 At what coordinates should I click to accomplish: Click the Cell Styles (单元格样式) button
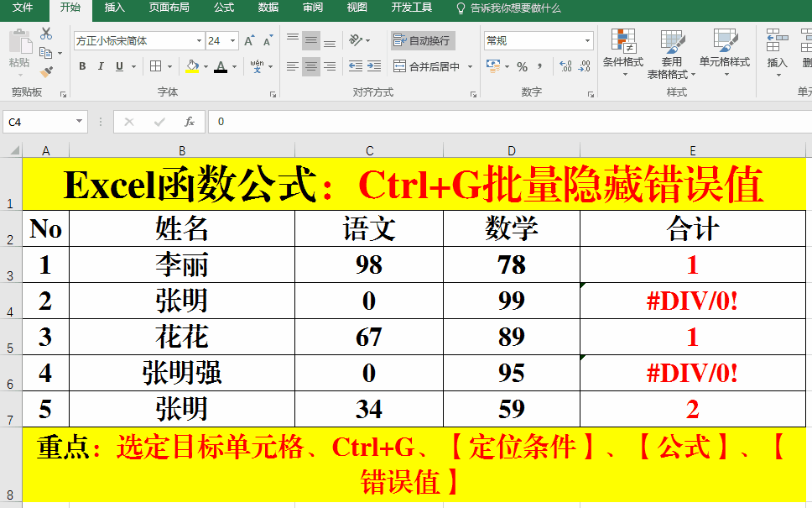[725, 50]
